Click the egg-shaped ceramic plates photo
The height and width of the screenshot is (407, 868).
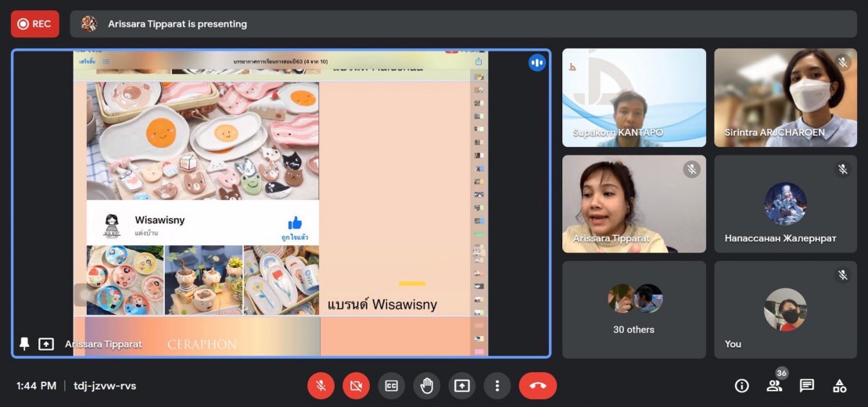[x=203, y=141]
